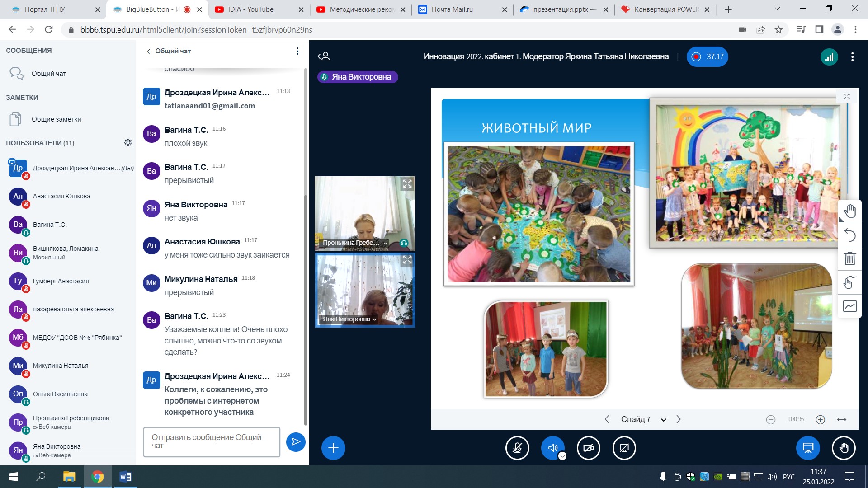Make the presentation fullscreen
Image resolution: width=868 pixels, height=488 pixels.
847,96
